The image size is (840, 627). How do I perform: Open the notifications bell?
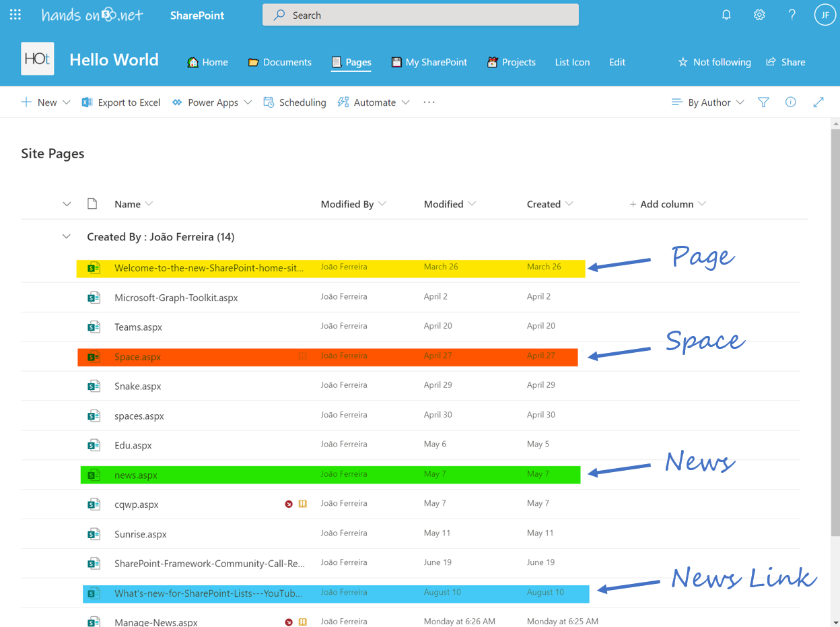pos(726,14)
